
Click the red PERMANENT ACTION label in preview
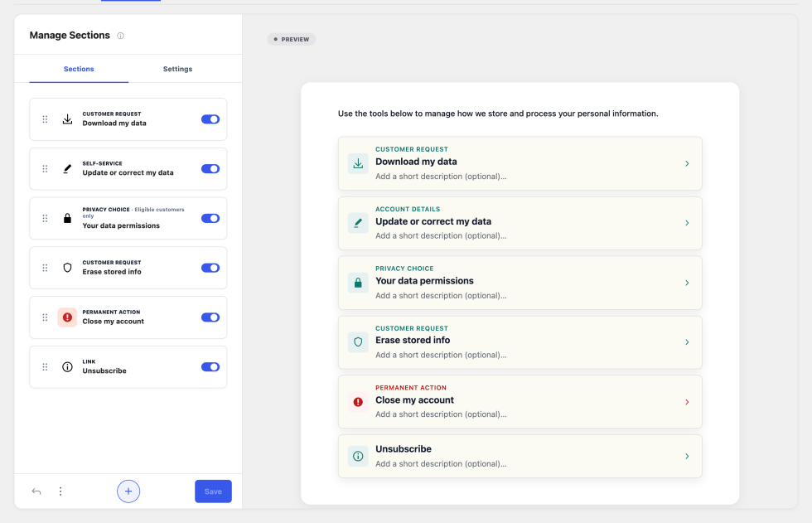tap(411, 388)
